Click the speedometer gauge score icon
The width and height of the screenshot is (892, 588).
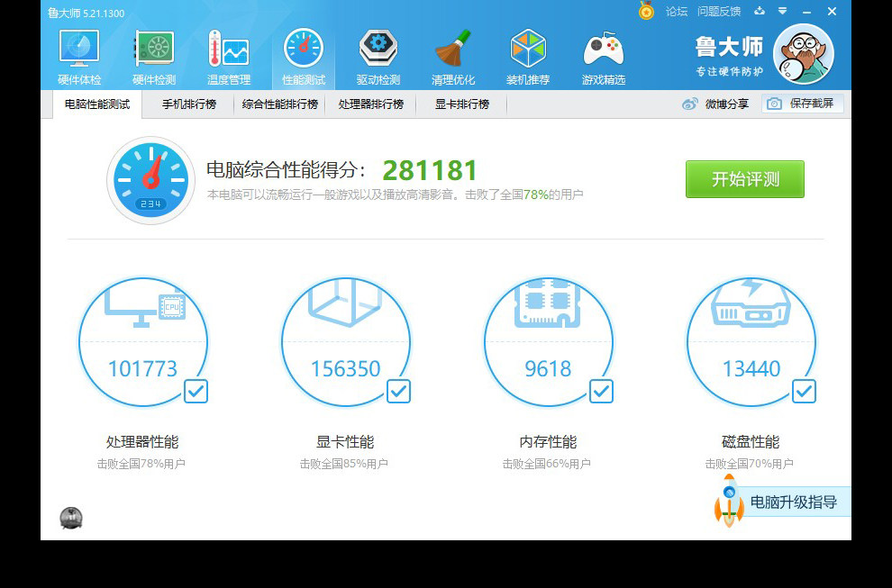(x=150, y=180)
